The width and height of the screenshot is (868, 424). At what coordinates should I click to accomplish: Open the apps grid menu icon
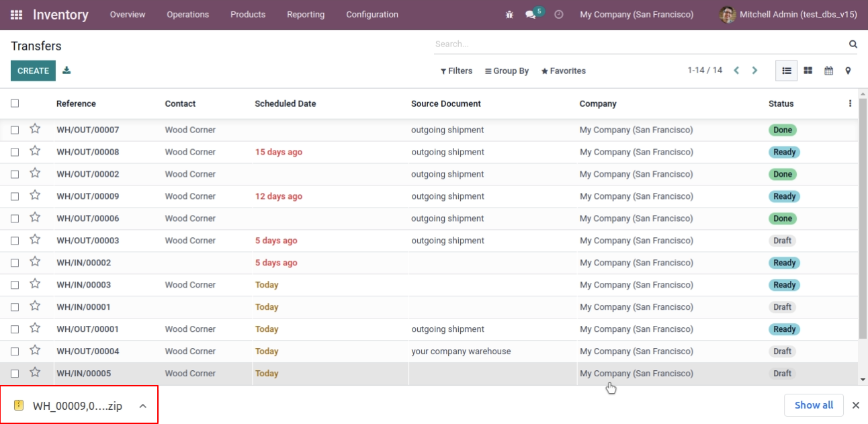pyautogui.click(x=17, y=14)
